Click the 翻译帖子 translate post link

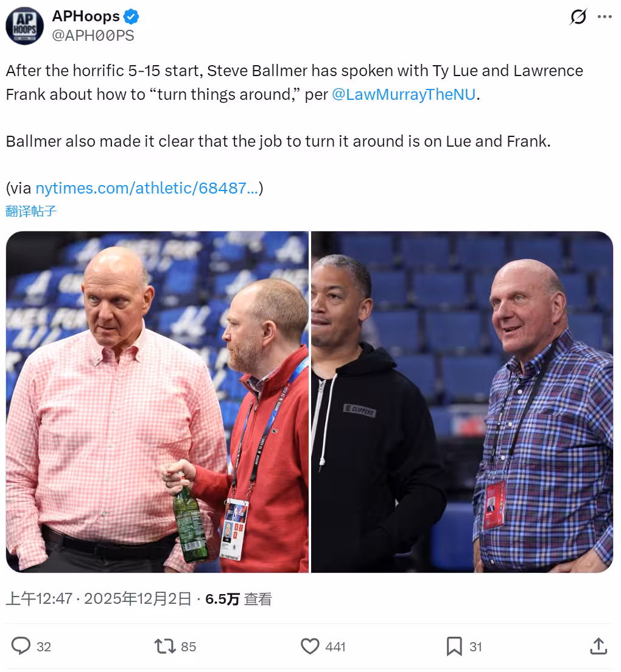31,211
